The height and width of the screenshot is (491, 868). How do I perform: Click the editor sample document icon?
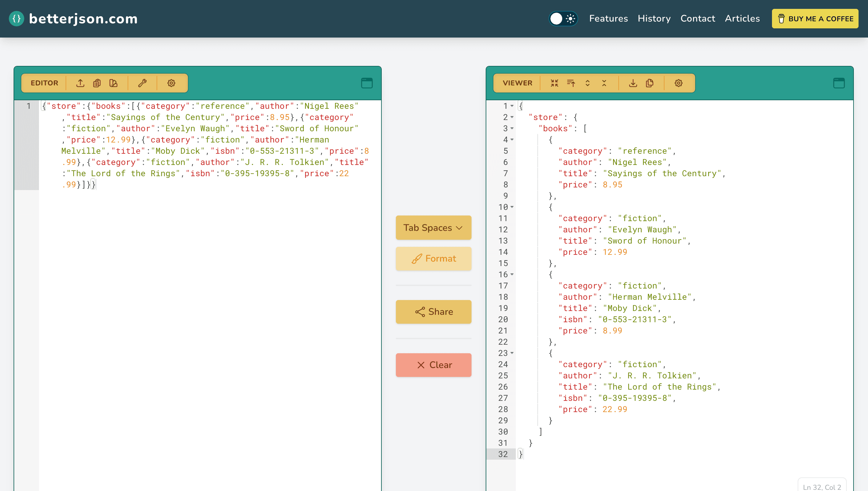pos(113,83)
